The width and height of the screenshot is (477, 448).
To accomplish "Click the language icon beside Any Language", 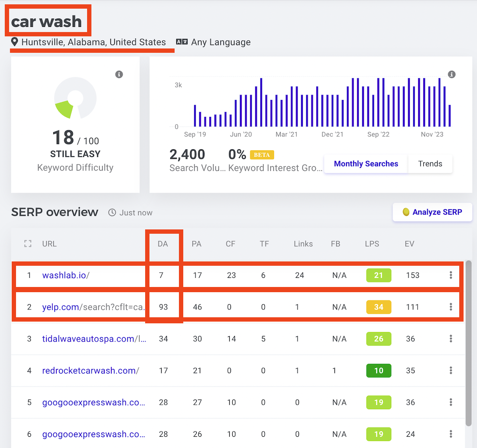I will [182, 42].
